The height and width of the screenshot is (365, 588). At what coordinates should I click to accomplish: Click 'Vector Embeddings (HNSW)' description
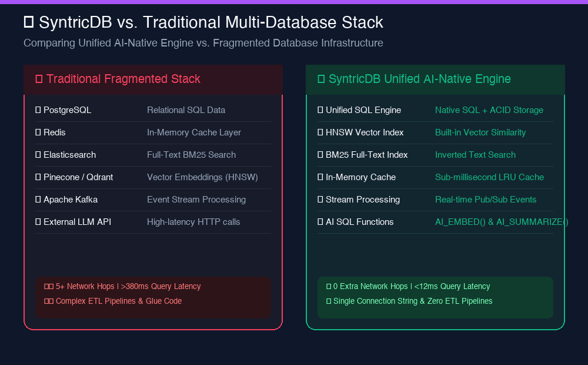point(202,177)
